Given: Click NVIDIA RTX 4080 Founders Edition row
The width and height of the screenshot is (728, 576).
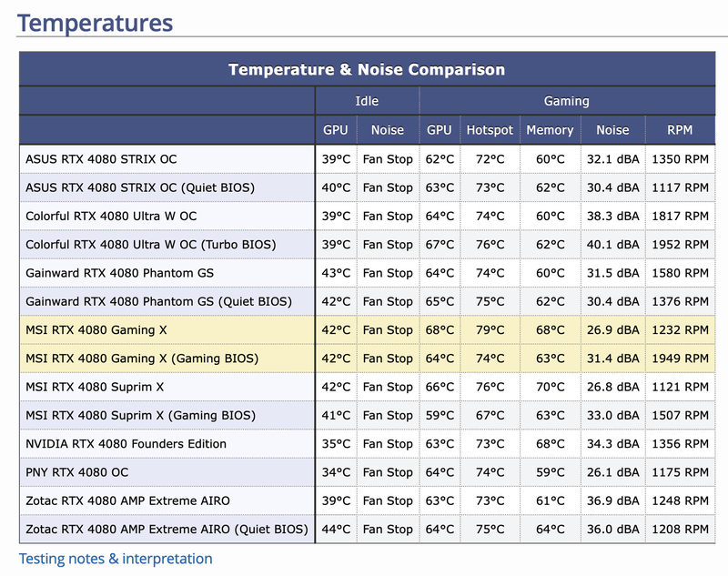Looking at the screenshot, I should (126, 444).
